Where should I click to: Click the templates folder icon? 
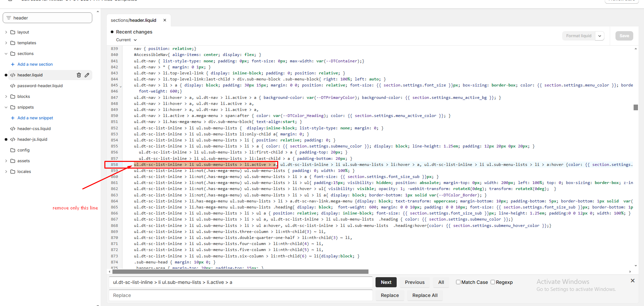[13, 43]
